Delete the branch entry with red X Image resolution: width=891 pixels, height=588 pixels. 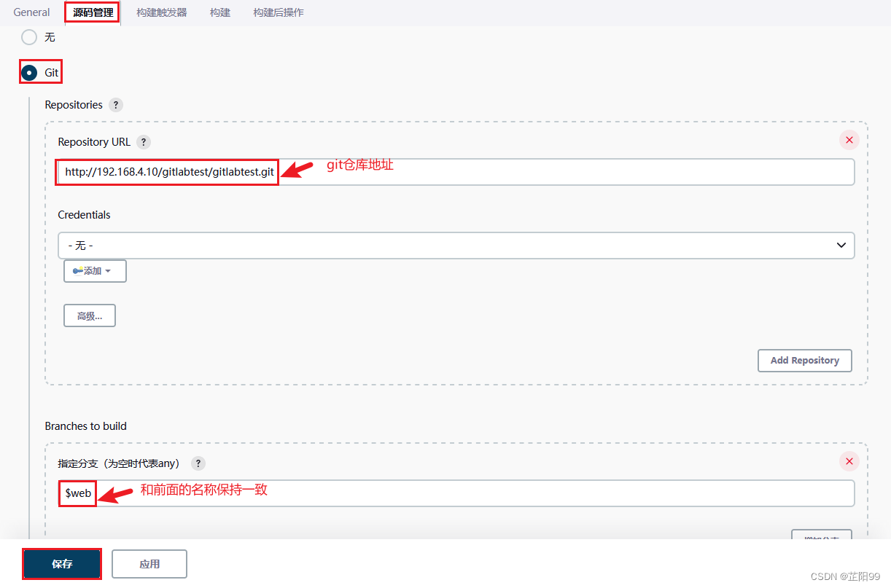click(849, 460)
